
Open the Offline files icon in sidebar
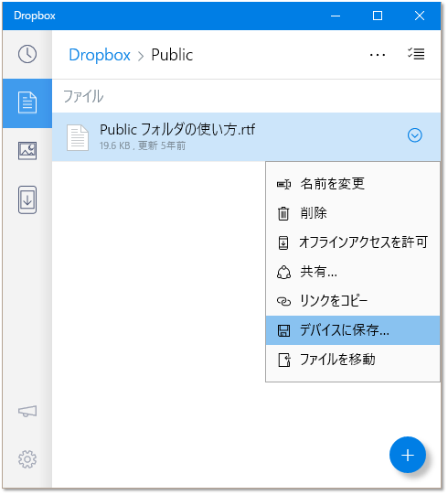coord(27,199)
